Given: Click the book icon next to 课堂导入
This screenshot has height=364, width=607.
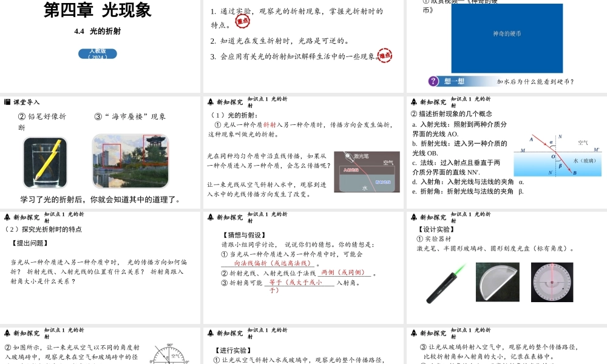Looking at the screenshot, I should [7, 102].
